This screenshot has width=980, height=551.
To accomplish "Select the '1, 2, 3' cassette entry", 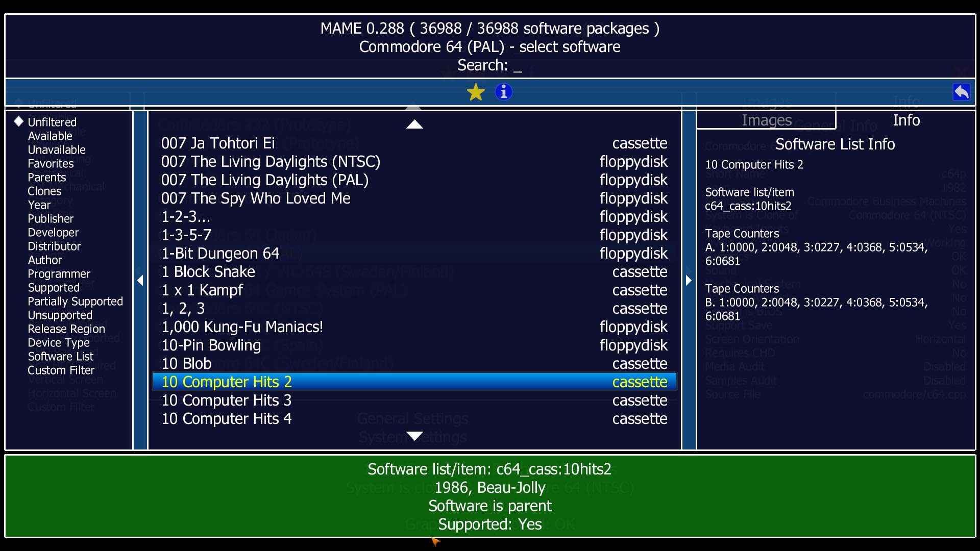I will coord(414,309).
